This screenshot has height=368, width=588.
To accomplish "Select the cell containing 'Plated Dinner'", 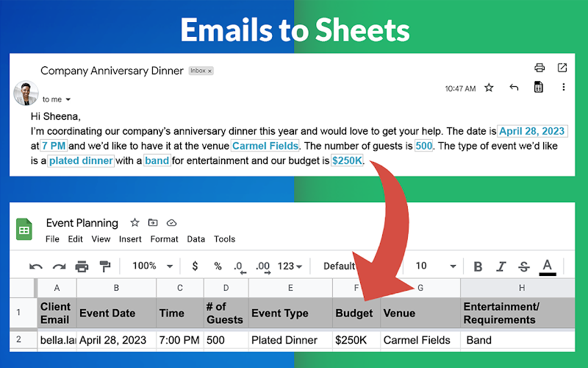I will [x=290, y=340].
